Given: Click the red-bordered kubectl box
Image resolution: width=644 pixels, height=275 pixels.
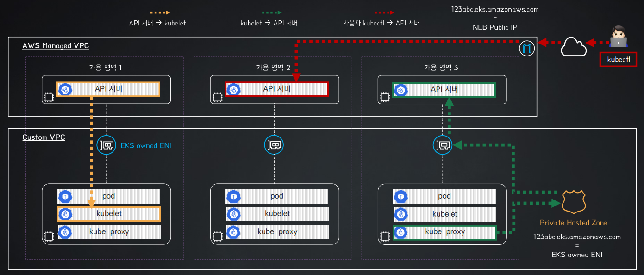Looking at the screenshot, I should pyautogui.click(x=619, y=60).
